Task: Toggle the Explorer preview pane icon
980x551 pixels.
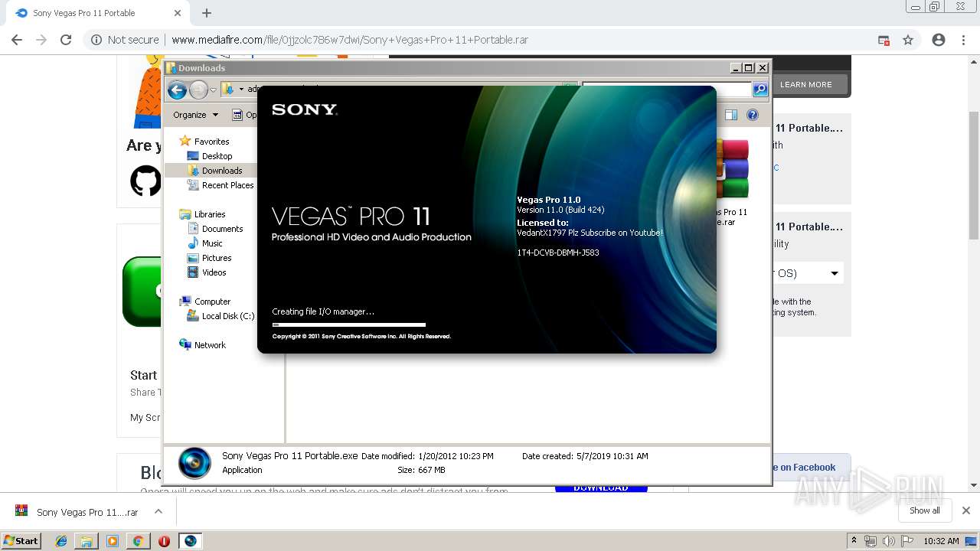Action: point(731,115)
